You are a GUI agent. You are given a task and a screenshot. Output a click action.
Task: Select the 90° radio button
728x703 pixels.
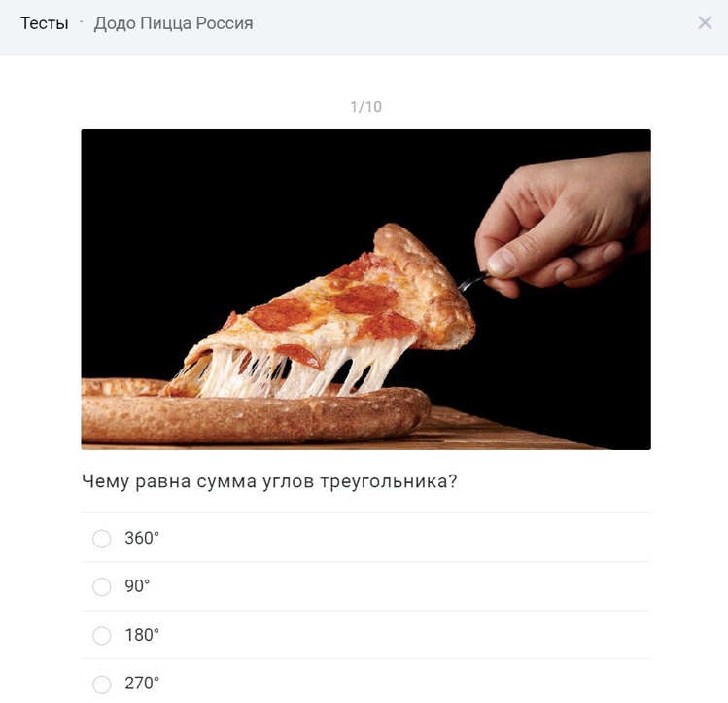coord(102,587)
